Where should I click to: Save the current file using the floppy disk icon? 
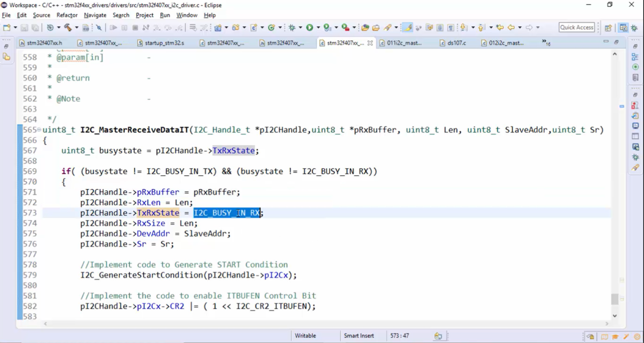tap(24, 27)
